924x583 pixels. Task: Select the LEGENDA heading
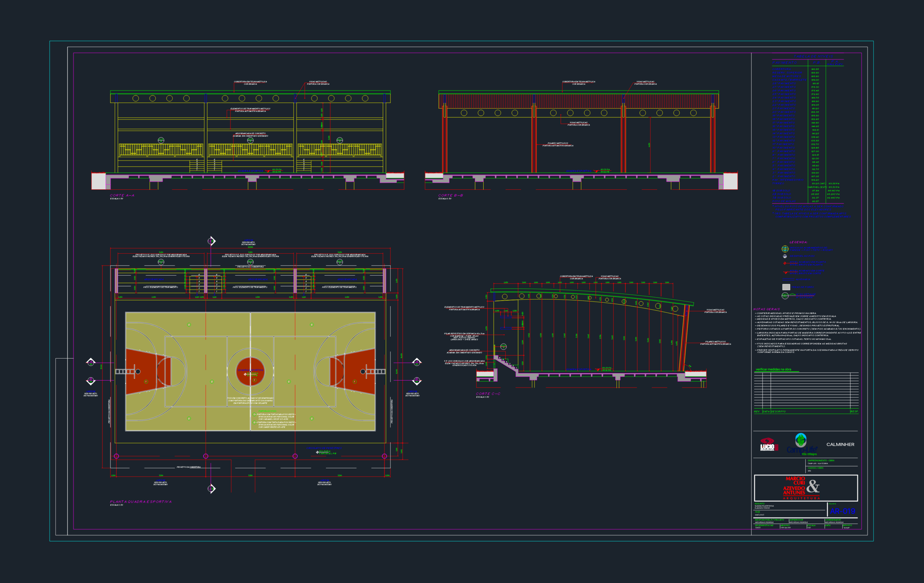[798, 242]
